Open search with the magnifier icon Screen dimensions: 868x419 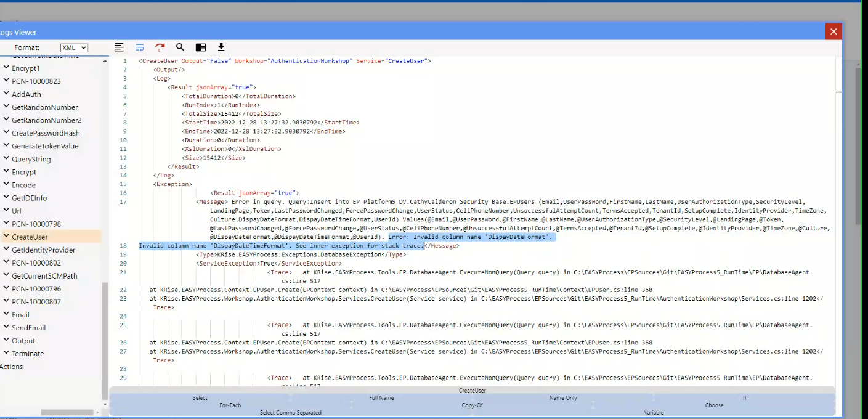pyautogui.click(x=180, y=47)
